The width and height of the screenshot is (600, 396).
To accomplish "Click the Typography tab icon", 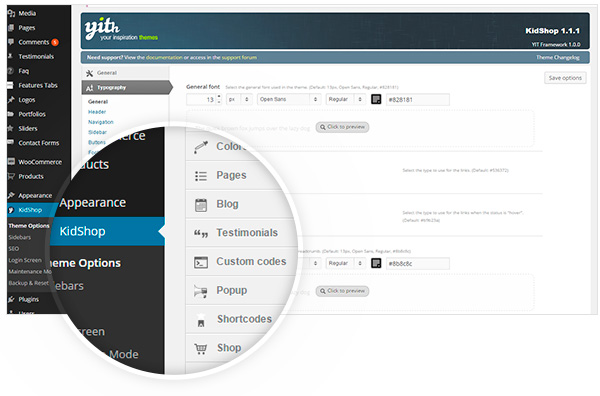I will [90, 88].
